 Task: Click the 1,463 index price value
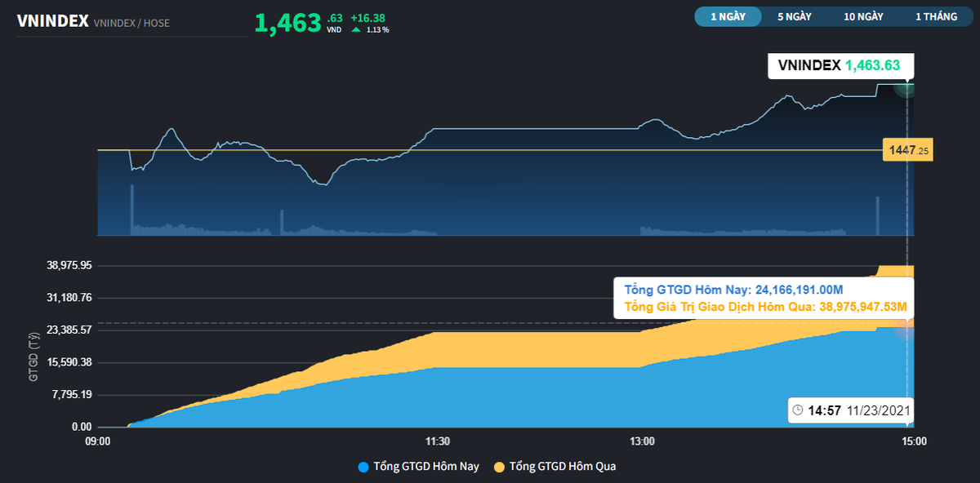tap(287, 23)
